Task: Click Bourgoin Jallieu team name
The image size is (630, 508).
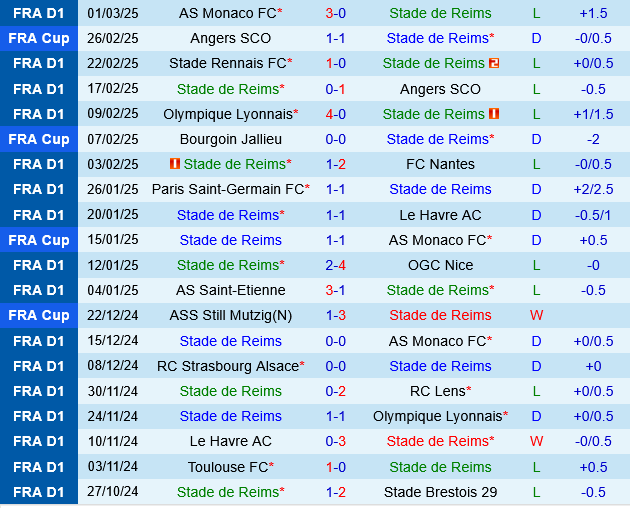Action: (231, 139)
